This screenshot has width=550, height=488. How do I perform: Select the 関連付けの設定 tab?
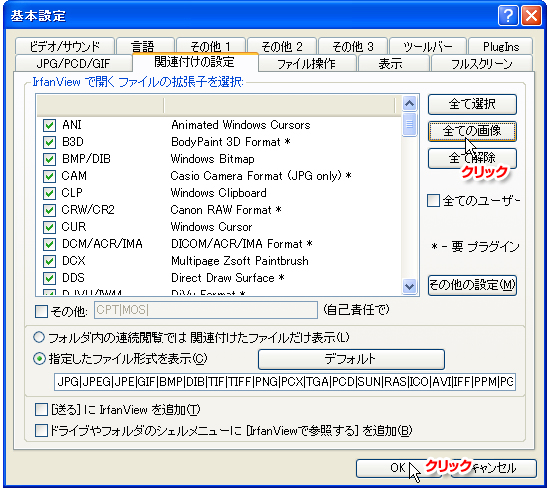[x=195, y=62]
